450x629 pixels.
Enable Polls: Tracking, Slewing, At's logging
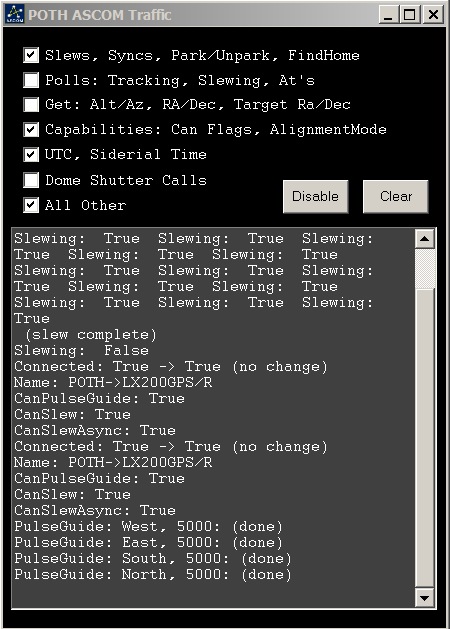[x=31, y=80]
